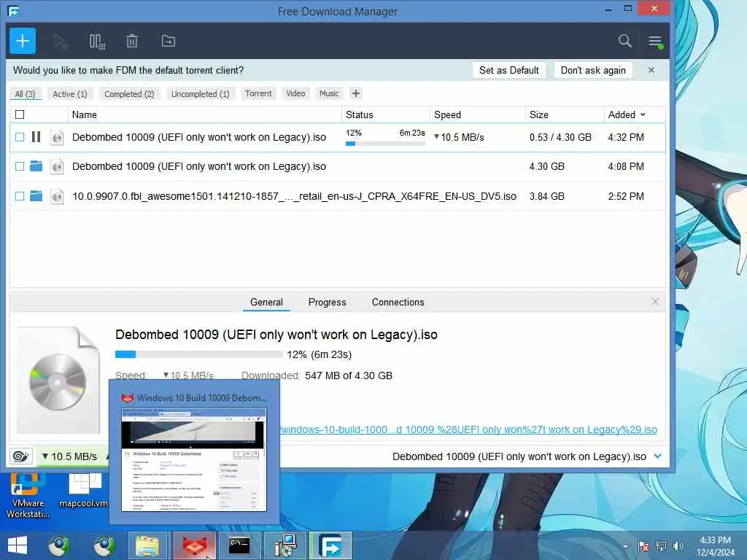The width and height of the screenshot is (747, 560).
Task: Sort by Added column dropdown arrow
Action: click(x=643, y=114)
